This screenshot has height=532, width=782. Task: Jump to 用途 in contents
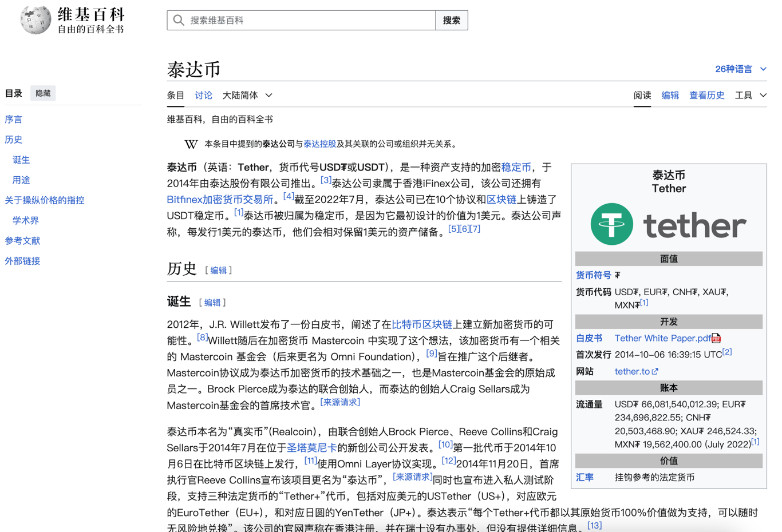pos(21,180)
